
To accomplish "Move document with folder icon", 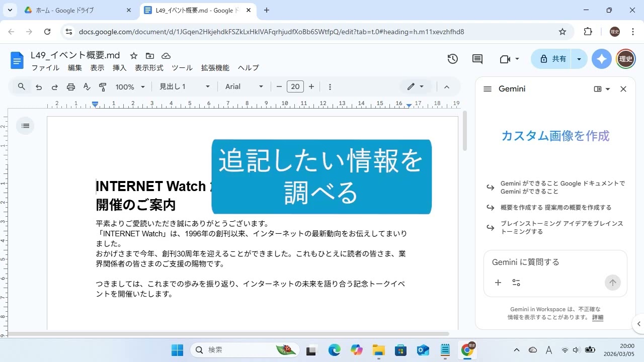I will click(x=150, y=56).
